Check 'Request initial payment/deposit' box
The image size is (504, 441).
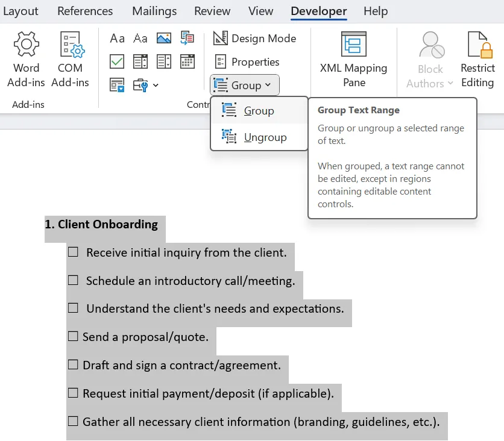pos(73,393)
